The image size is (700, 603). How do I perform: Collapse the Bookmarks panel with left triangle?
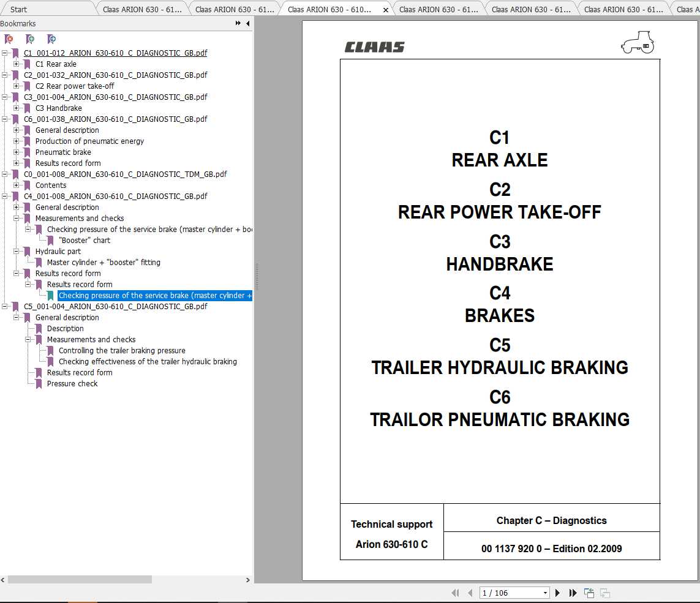tap(248, 23)
